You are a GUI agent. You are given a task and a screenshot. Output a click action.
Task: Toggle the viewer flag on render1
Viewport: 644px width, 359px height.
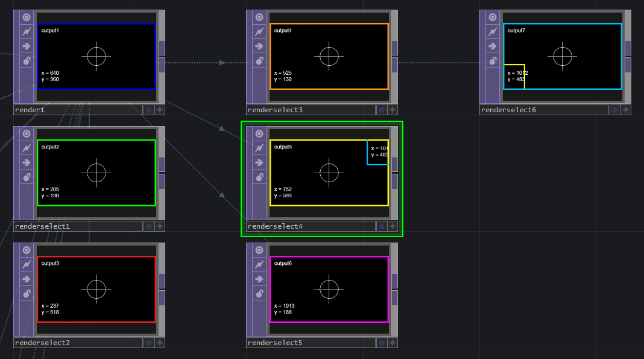click(27, 17)
